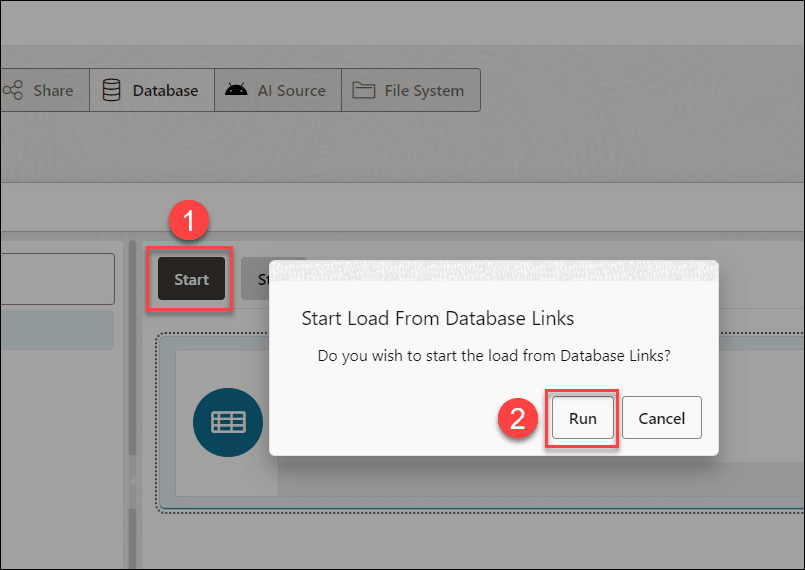Click the red step 2 badge
This screenshot has width=805, height=570.
(x=517, y=418)
